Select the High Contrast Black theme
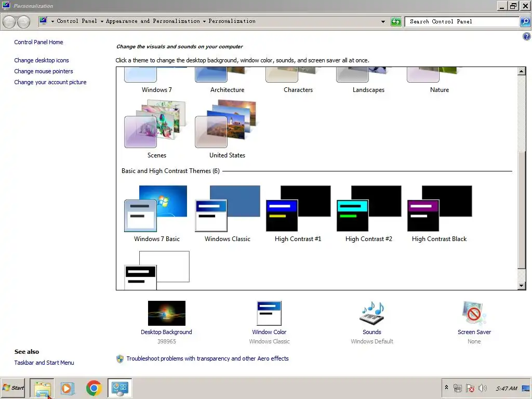Screen dimensions: 532x399 pyautogui.click(x=440, y=213)
